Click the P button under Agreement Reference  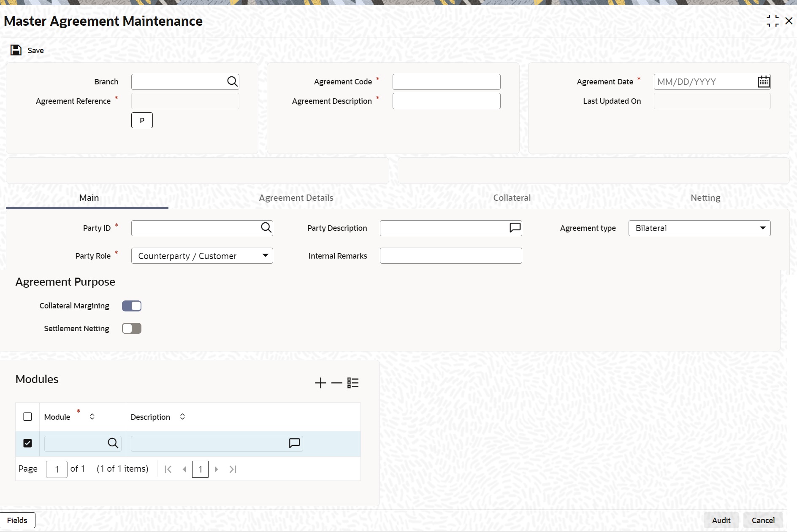point(142,120)
